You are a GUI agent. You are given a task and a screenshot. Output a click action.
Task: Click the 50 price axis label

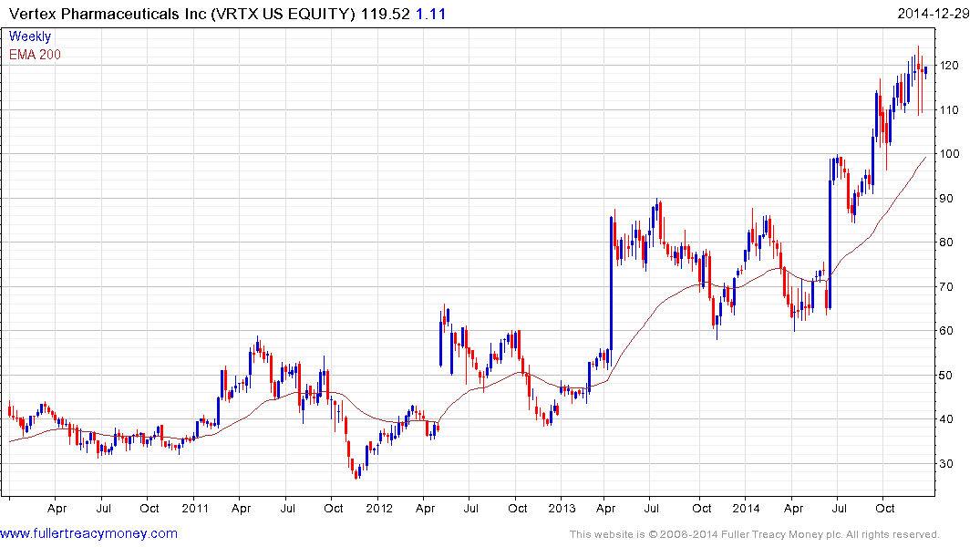(946, 375)
